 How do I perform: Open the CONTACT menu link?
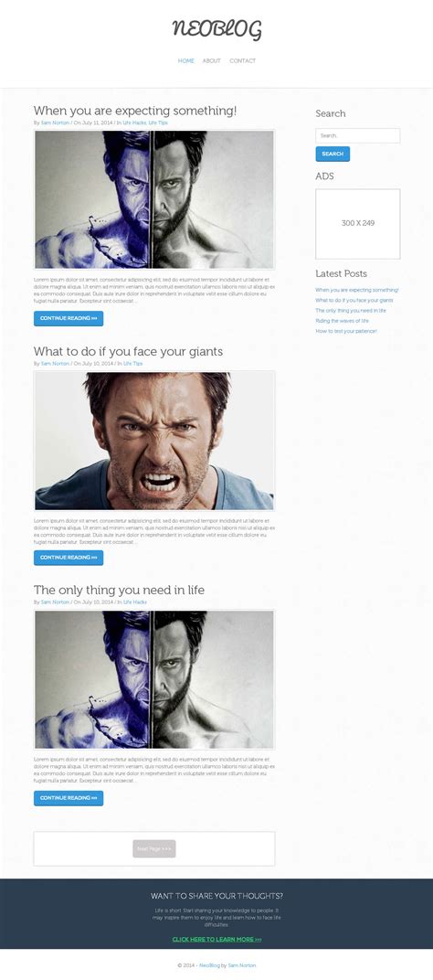click(242, 60)
